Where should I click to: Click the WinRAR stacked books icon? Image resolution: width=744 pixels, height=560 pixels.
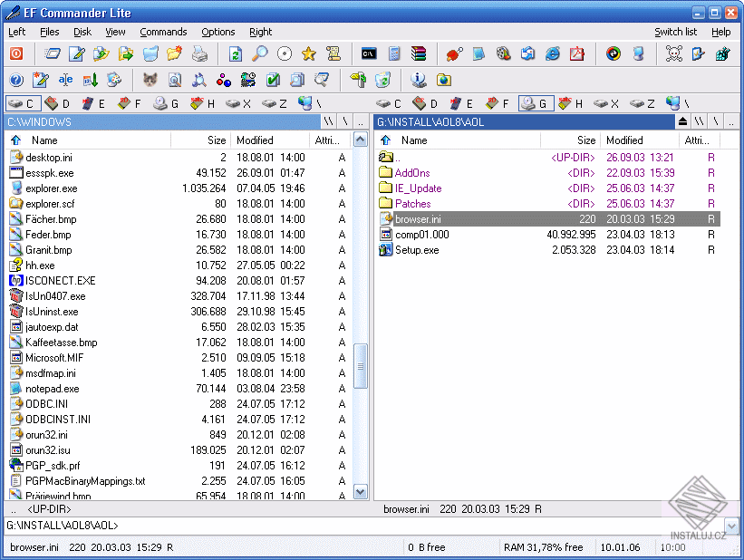(x=419, y=53)
